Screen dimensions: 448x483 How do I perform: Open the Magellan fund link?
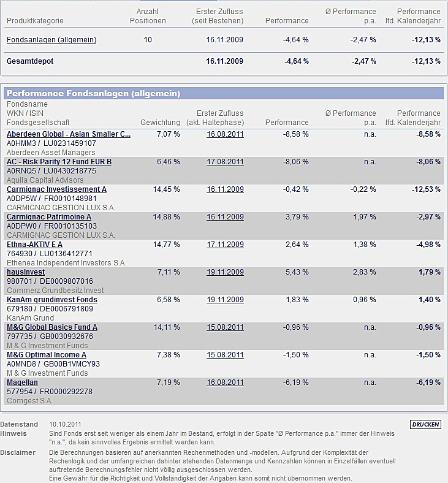22,382
